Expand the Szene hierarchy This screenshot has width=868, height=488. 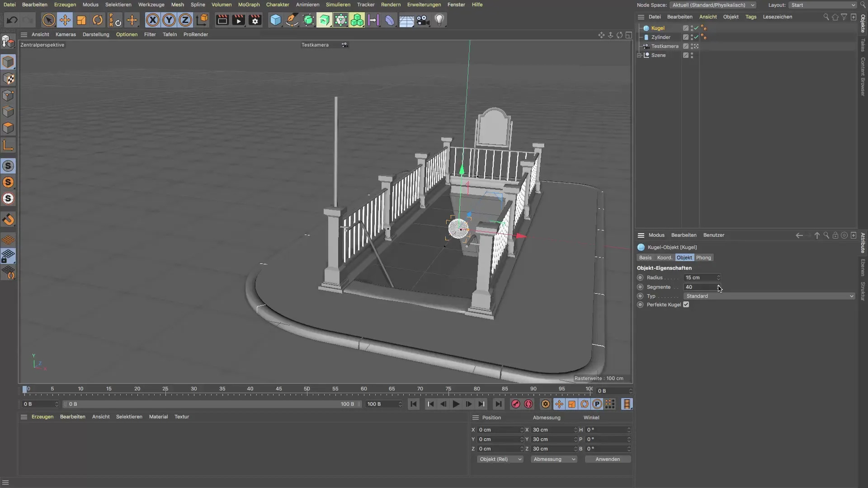tap(639, 55)
